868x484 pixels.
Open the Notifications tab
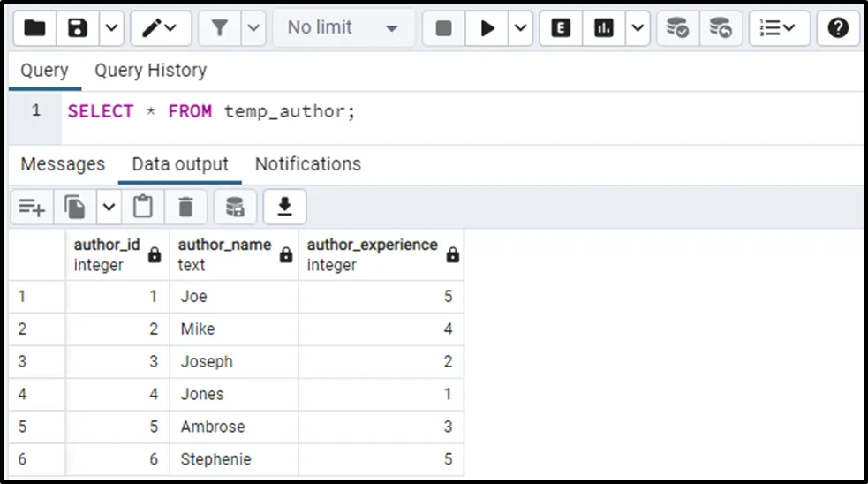(x=307, y=164)
